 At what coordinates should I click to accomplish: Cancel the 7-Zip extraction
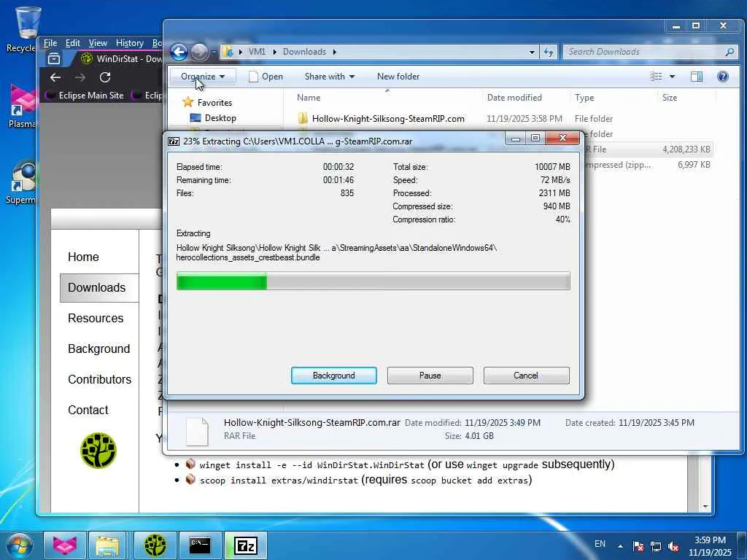pyautogui.click(x=526, y=376)
